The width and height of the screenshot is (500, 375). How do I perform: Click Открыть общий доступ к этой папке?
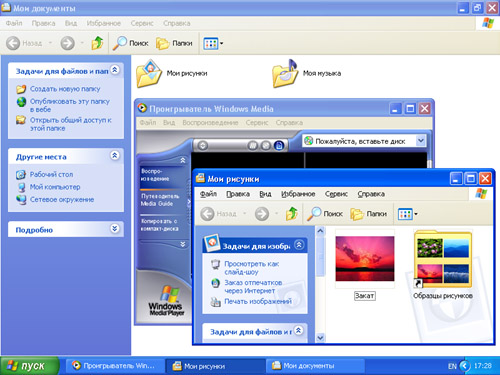[x=71, y=124]
